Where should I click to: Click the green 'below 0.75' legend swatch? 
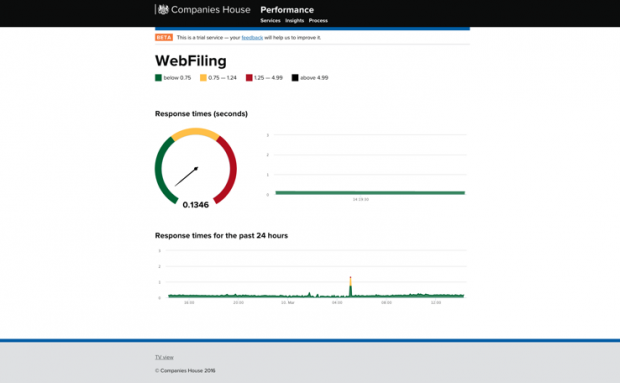159,78
